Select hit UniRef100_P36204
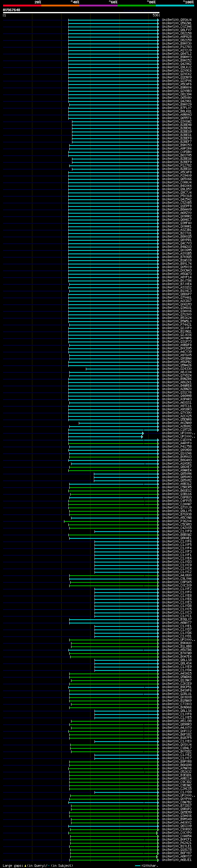 click(x=176, y=521)
